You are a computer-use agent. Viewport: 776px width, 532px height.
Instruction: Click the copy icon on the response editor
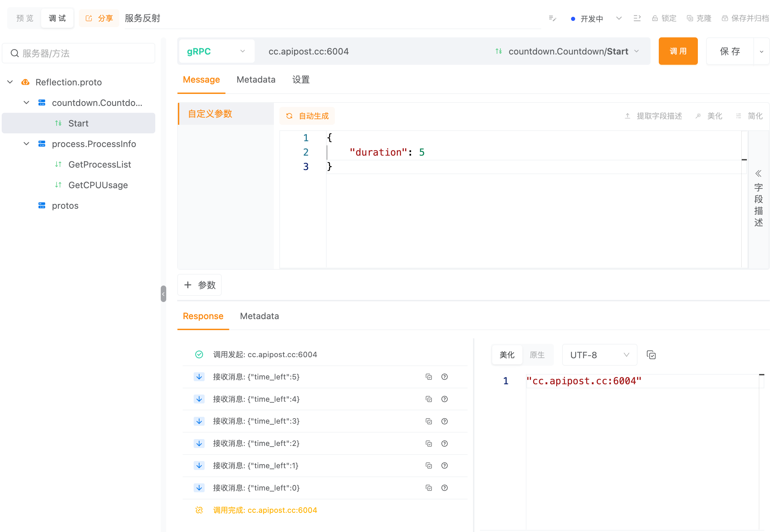[651, 355]
